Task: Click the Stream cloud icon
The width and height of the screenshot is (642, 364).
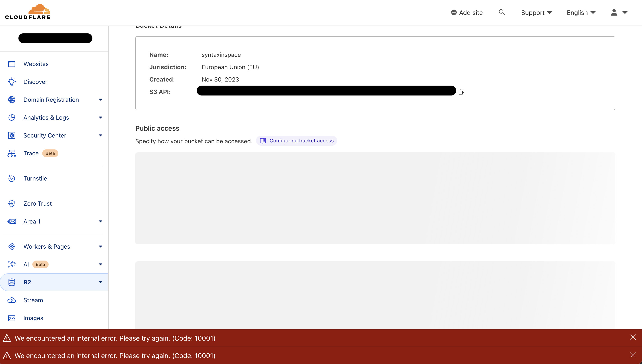Action: [x=12, y=300]
